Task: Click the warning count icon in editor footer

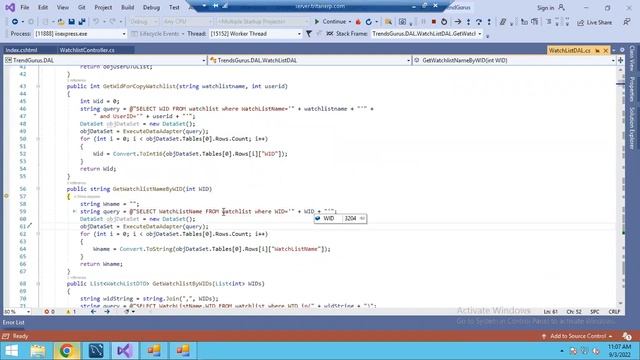Action: (69, 311)
